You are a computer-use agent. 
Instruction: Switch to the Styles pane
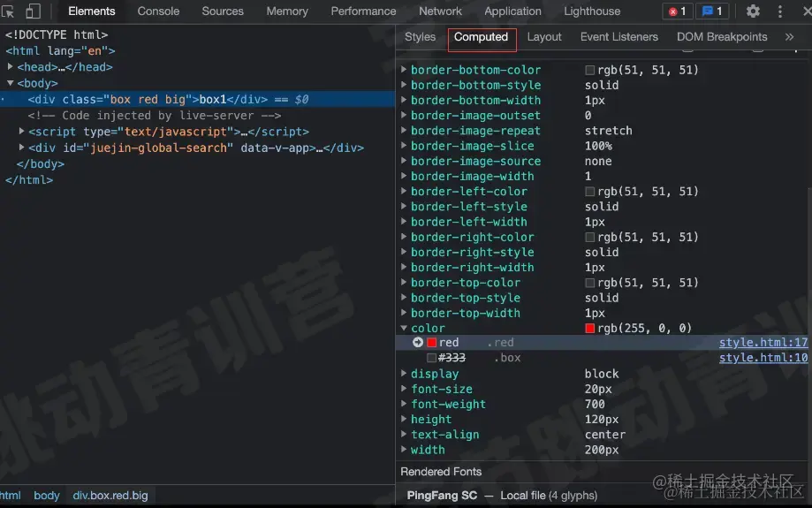pos(420,37)
